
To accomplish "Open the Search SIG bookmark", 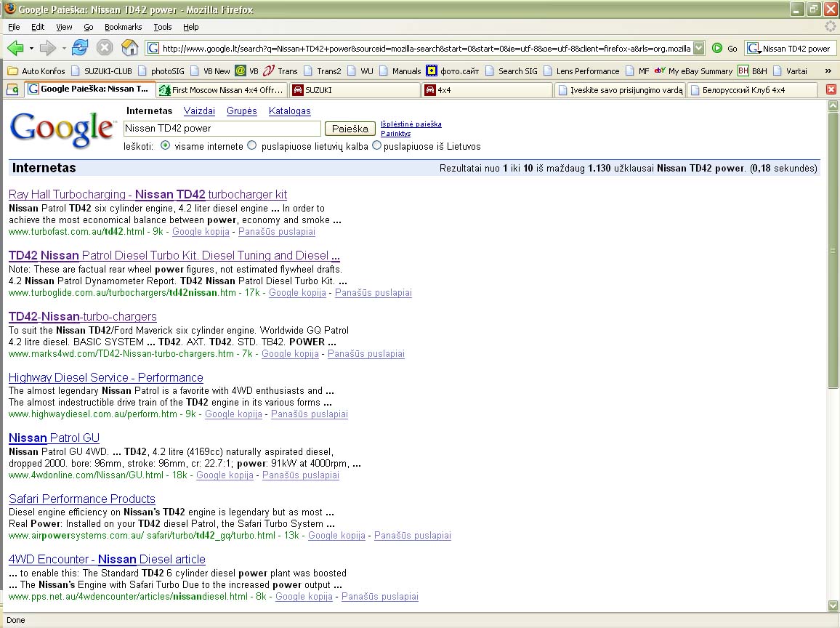I will [x=511, y=71].
